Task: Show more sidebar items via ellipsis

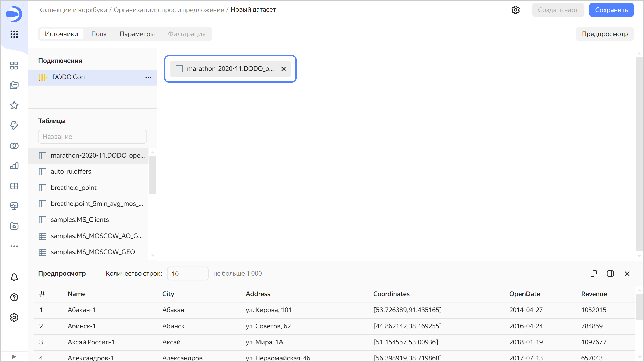Action: click(14, 246)
